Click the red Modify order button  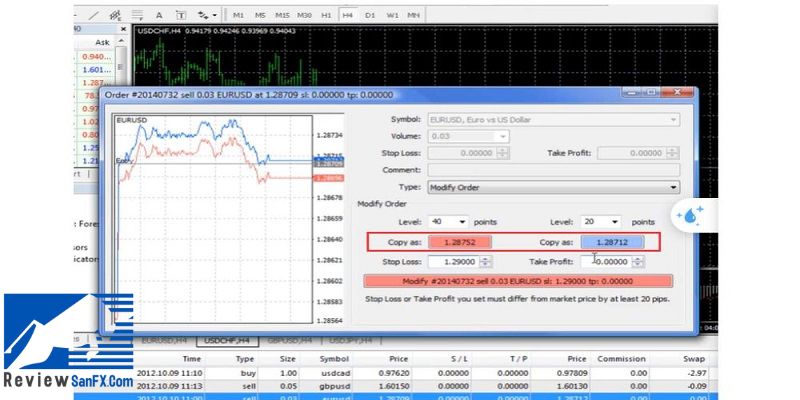coord(518,281)
